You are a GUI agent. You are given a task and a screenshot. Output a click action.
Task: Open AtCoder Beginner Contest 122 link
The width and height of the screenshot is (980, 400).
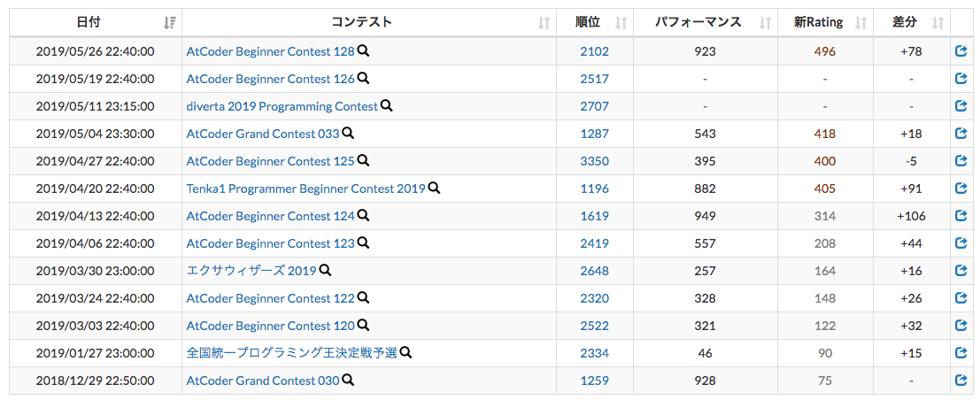tap(271, 299)
